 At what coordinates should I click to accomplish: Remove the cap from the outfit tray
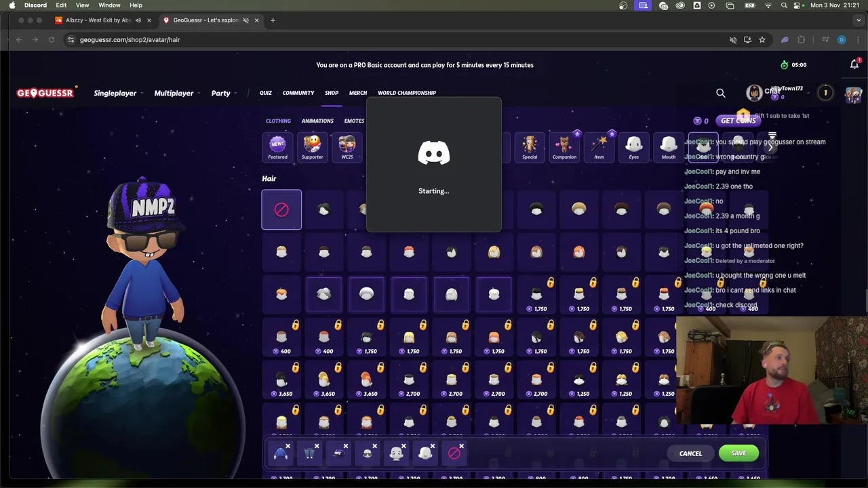coord(345,446)
